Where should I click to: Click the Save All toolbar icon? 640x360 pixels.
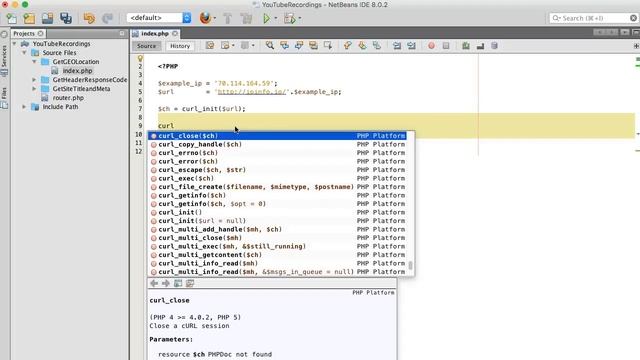tap(66, 18)
